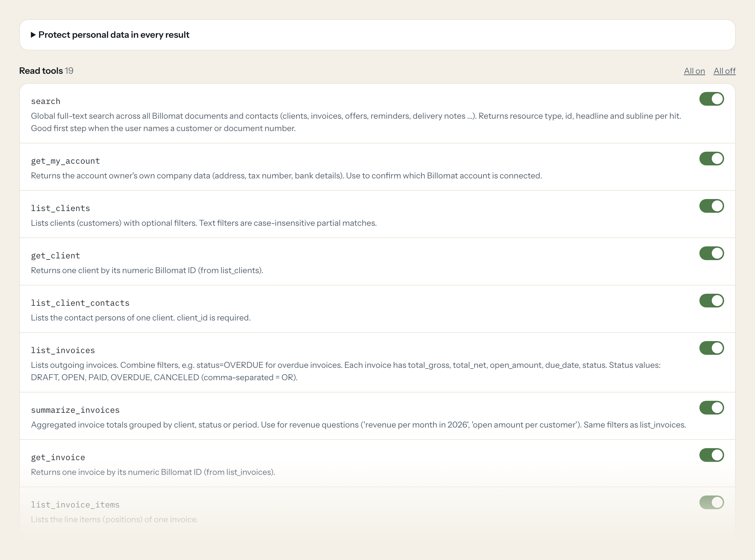Screen dimensions: 755x560
Task: Click the description starting Returns the account owner's
Action: [287, 176]
